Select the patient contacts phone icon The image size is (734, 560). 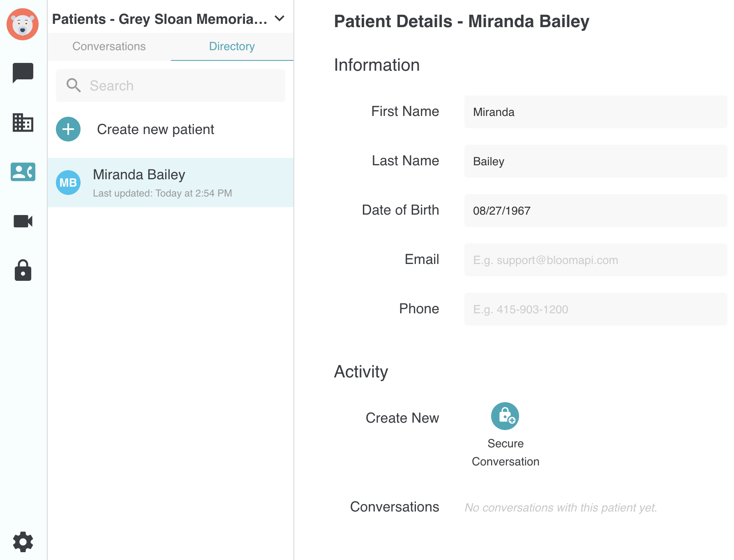tap(23, 172)
